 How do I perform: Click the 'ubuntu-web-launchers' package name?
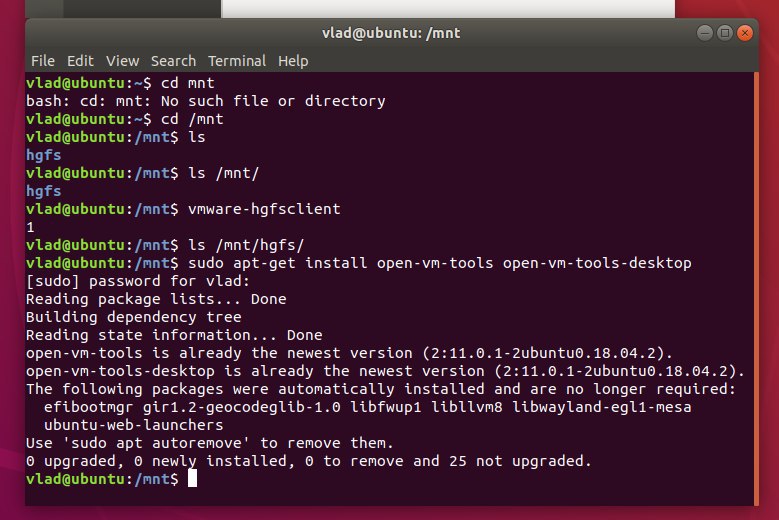pos(134,425)
